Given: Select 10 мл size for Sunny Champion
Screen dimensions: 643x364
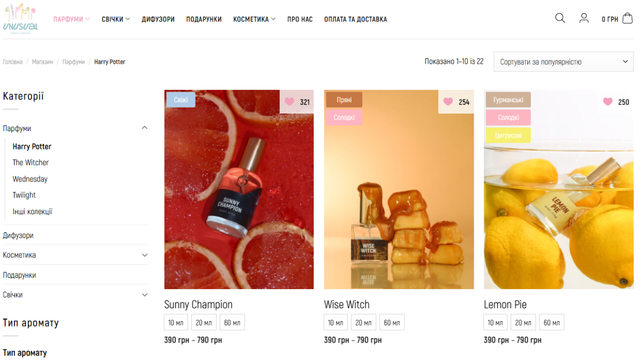Looking at the screenshot, I should coord(176,322).
